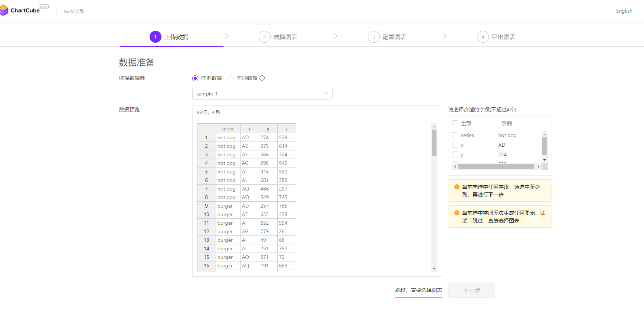Click the ChartCube logo icon
This screenshot has height=309, width=644.
point(4,10)
